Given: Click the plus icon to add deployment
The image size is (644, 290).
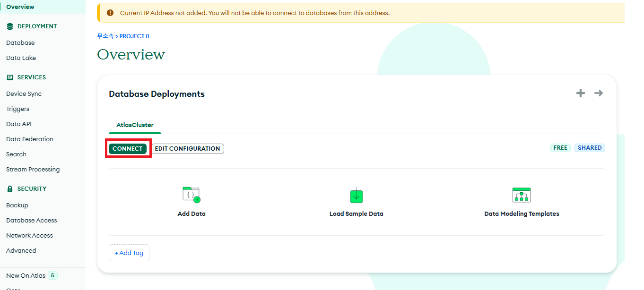Looking at the screenshot, I should point(581,93).
